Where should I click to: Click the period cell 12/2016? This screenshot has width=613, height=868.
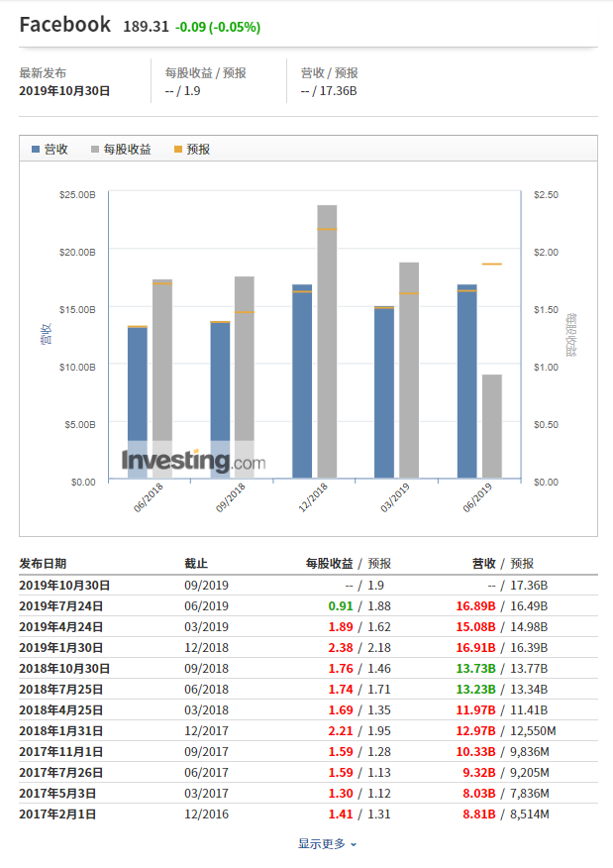pyautogui.click(x=206, y=814)
